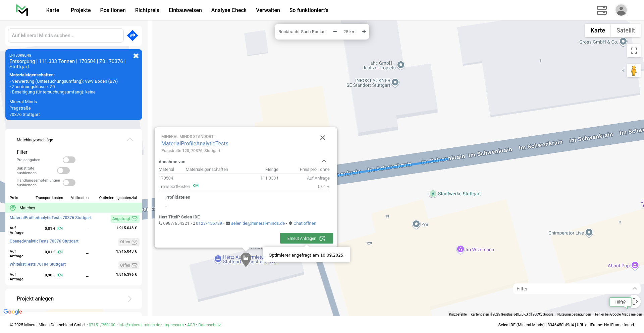This screenshot has width=644, height=333.
Task: Expand the map Filter dropdown
Action: 634,289
